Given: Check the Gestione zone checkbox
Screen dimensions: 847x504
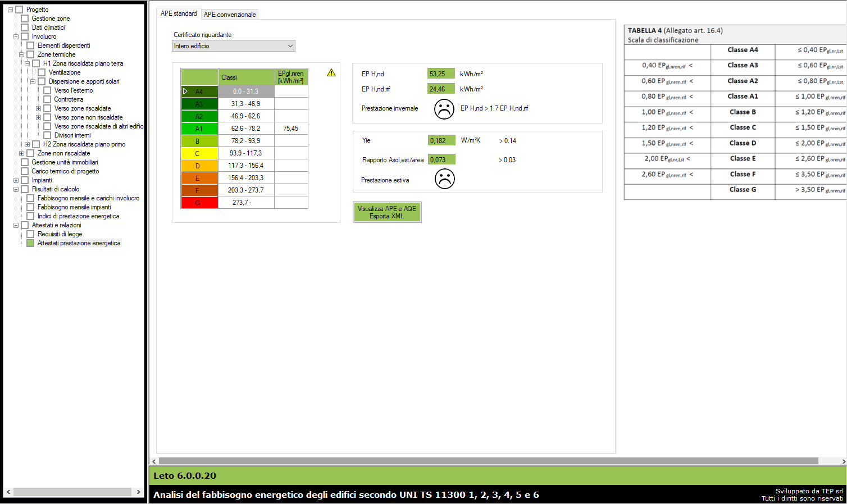Looking at the screenshot, I should pos(25,19).
